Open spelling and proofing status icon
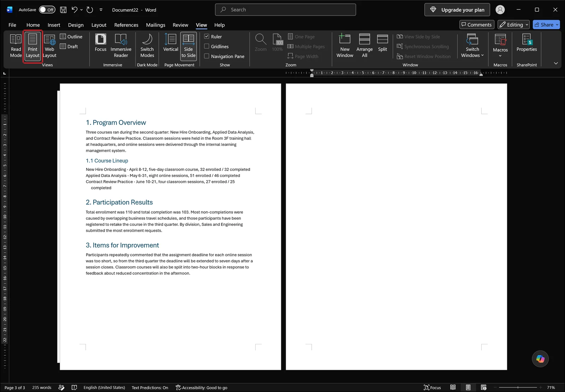Screen dimensions: 565x392 click(74, 387)
